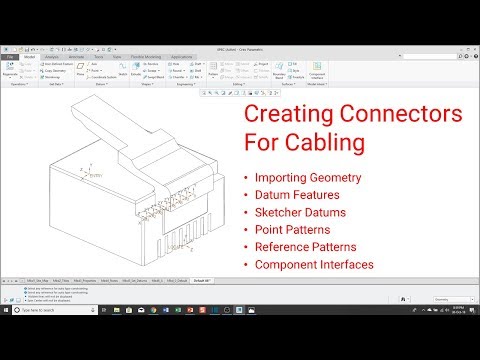Expand the Operations group
The width and height of the screenshot is (480, 360).
click(19, 84)
